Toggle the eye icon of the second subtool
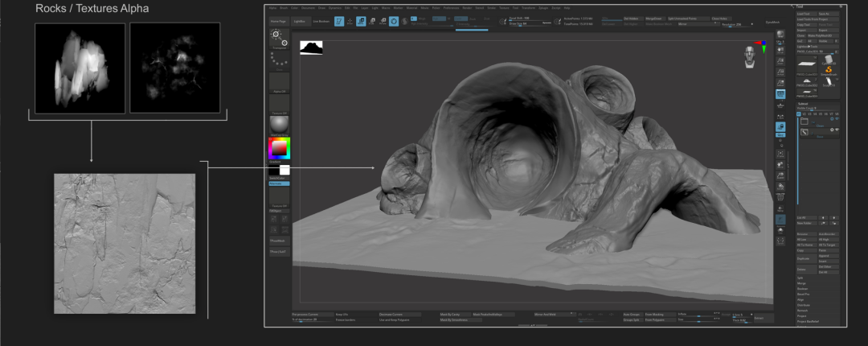Screen dimensions: 868x346 (x=837, y=130)
